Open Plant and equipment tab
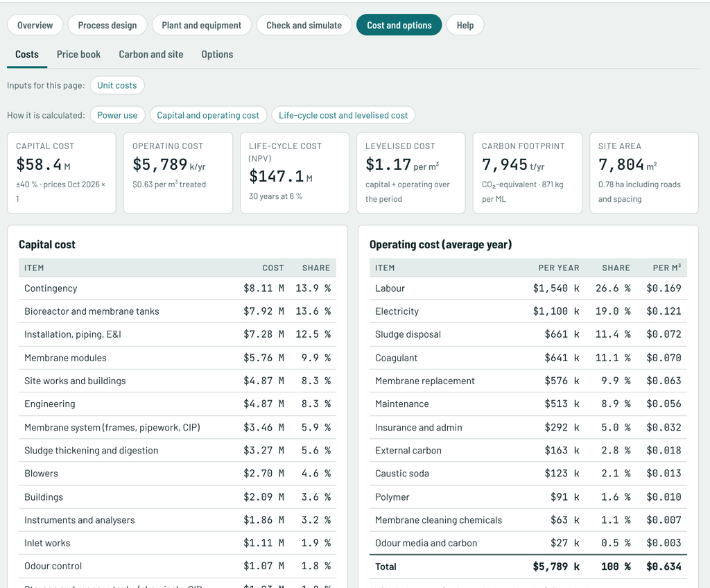This screenshot has width=710, height=588. coord(202,25)
